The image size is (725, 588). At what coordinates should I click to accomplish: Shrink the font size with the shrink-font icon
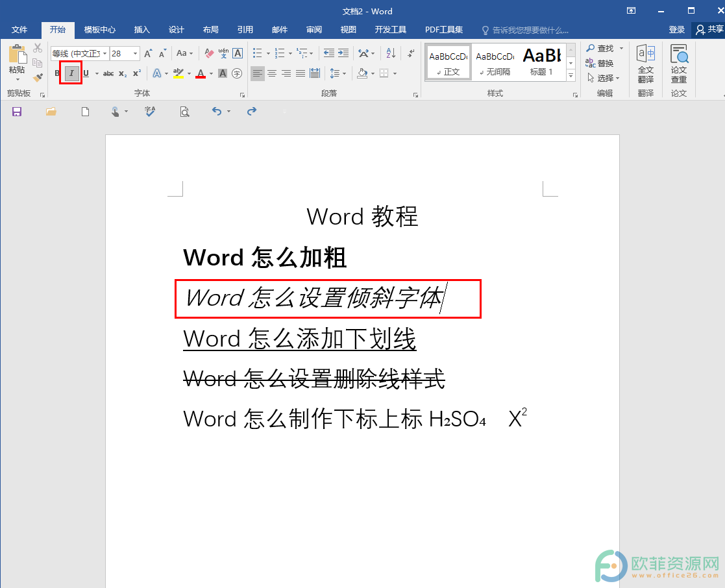pos(162,54)
